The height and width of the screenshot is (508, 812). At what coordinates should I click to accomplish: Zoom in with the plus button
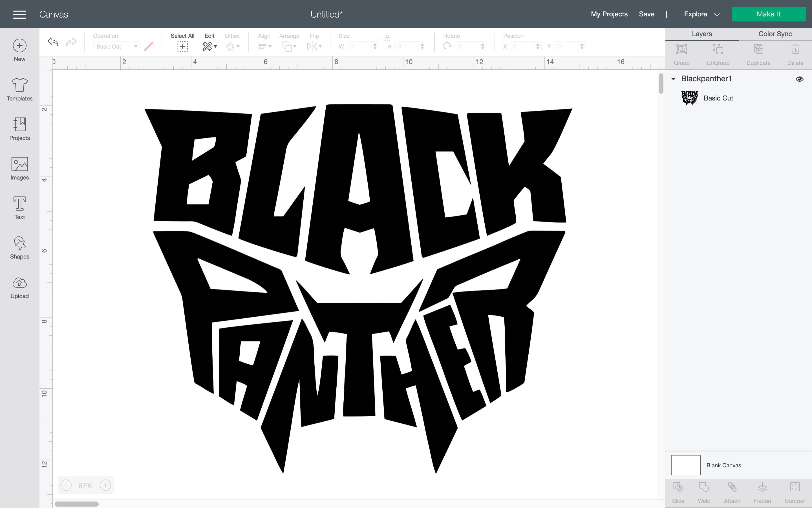tap(105, 485)
